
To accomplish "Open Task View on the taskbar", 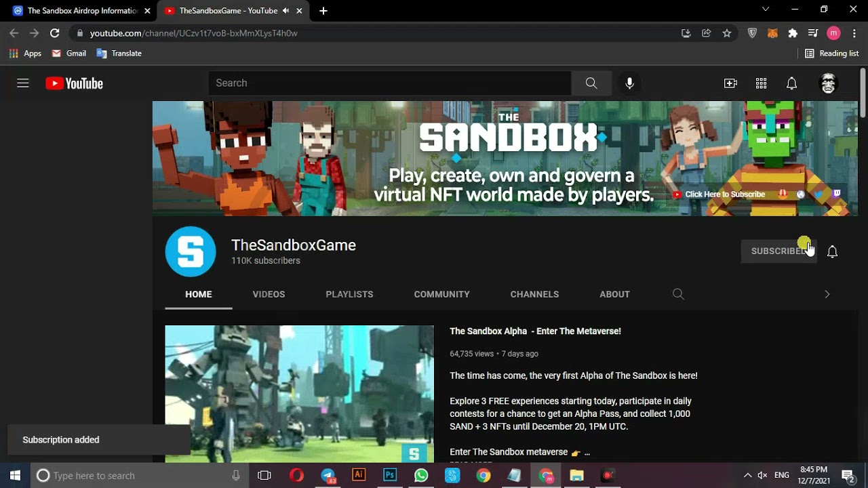I will (x=264, y=476).
